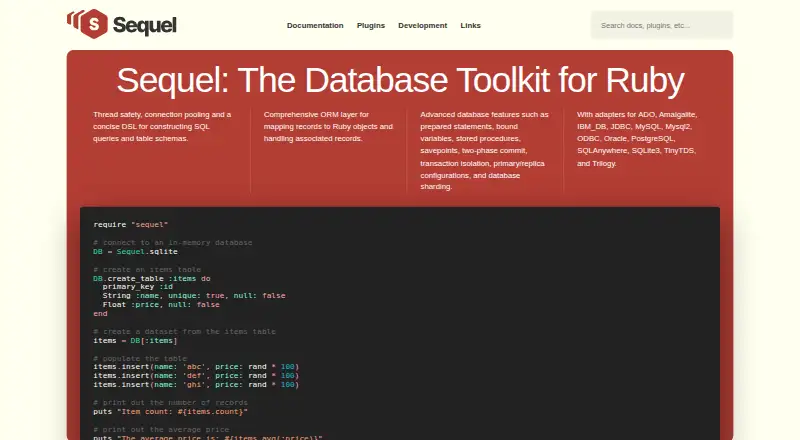The image size is (800, 440).
Task: Click the Sequel wordmark text
Action: pos(144,25)
